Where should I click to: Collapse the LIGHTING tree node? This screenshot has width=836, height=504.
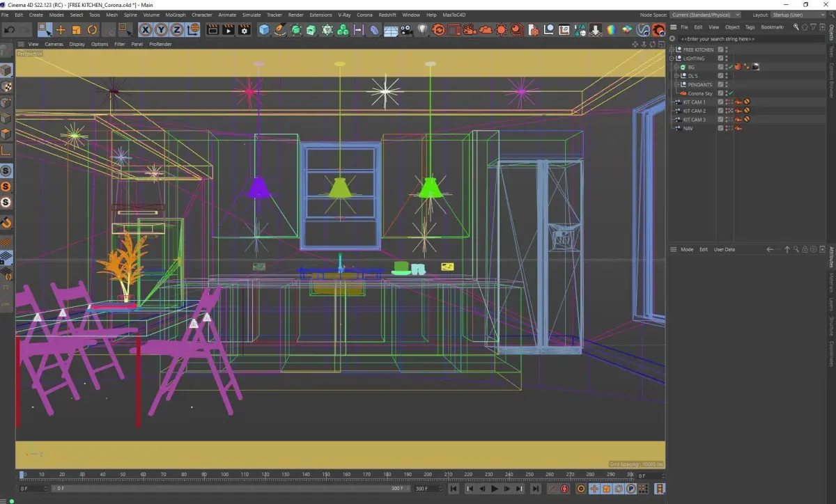click(x=672, y=58)
